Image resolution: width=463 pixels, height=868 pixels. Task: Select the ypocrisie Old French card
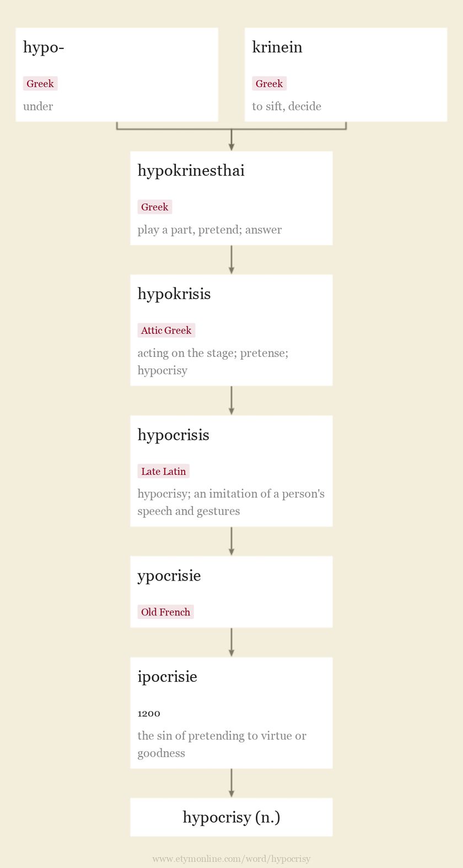pos(232,592)
